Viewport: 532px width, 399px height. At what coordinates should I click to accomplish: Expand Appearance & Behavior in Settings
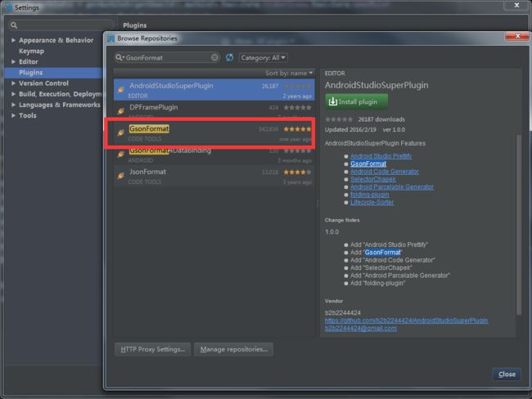coord(13,40)
